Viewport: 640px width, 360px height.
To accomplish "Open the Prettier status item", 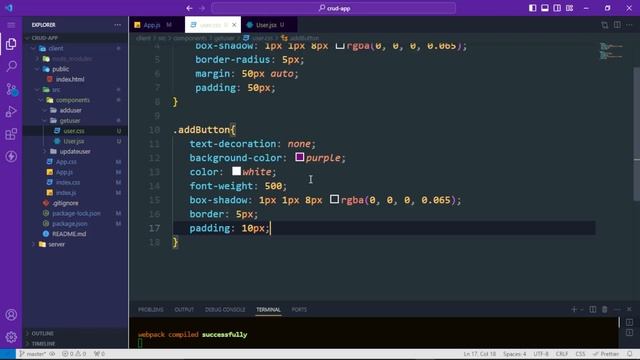I will pos(606,354).
